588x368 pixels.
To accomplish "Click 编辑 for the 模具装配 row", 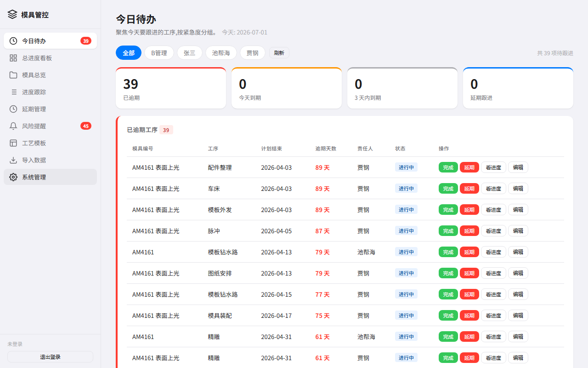I will [518, 316].
